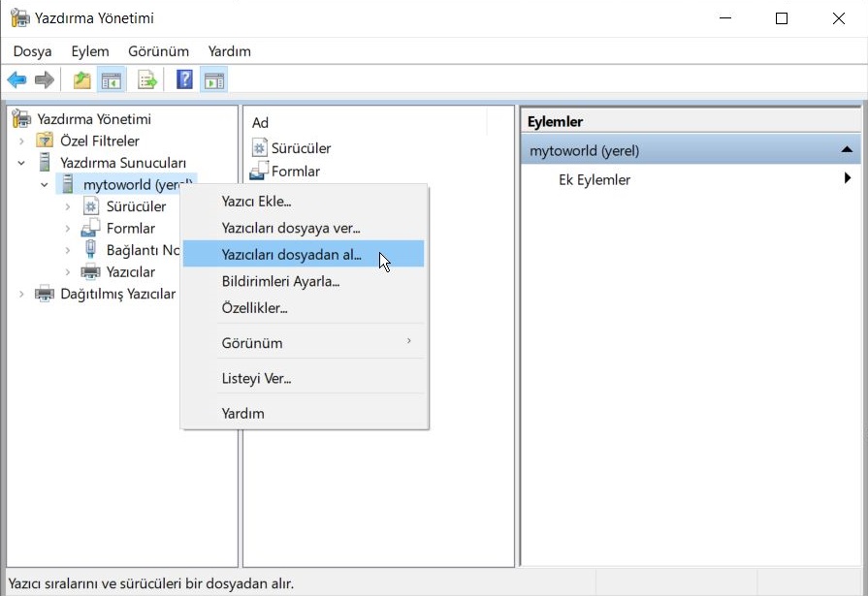Open Help via the question mark icon
Screen dimensions: 868x596
tap(184, 80)
